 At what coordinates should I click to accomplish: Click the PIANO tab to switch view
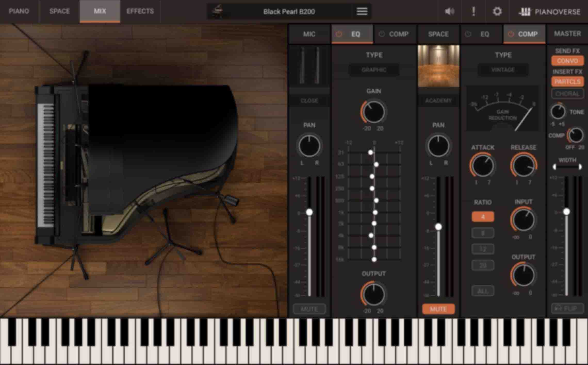(x=19, y=11)
